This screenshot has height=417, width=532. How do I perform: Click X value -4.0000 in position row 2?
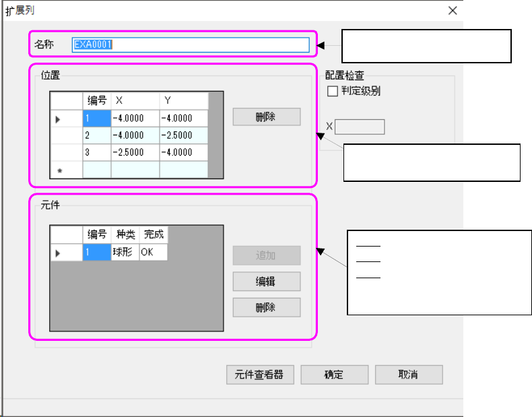click(x=135, y=135)
